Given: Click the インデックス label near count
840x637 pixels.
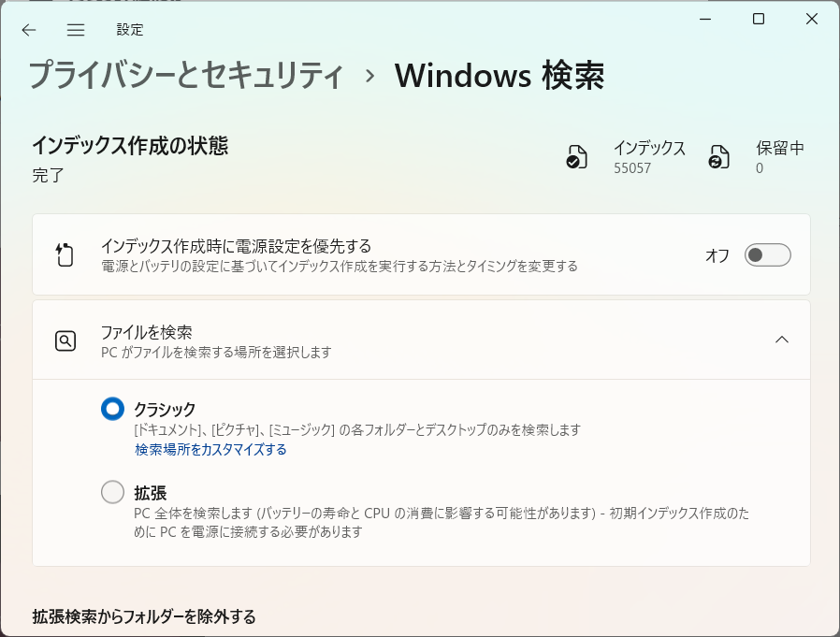Looking at the screenshot, I should pyautogui.click(x=649, y=148).
